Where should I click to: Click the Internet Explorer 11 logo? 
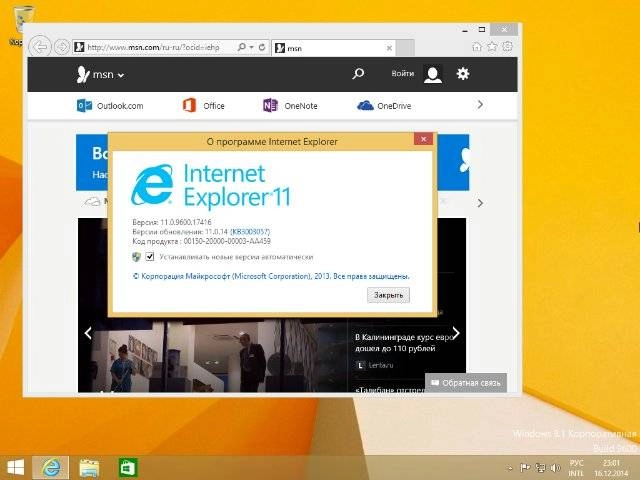pos(210,186)
